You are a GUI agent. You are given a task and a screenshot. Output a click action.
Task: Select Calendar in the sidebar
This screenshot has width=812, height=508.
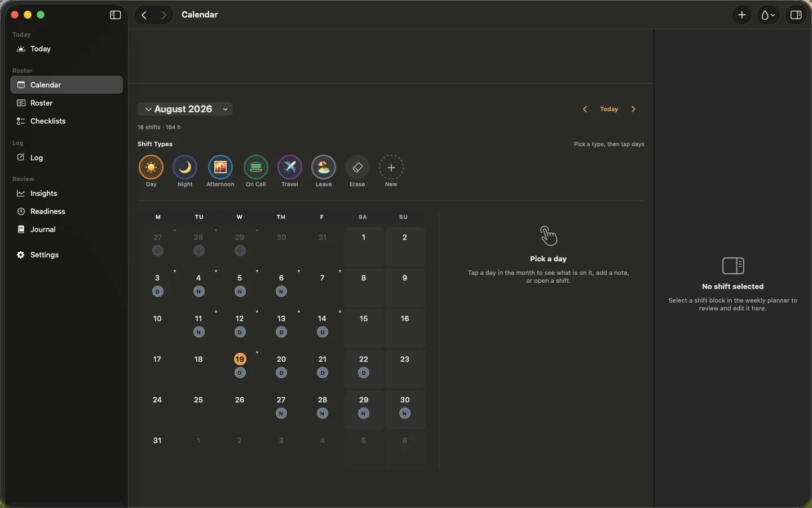pyautogui.click(x=67, y=85)
